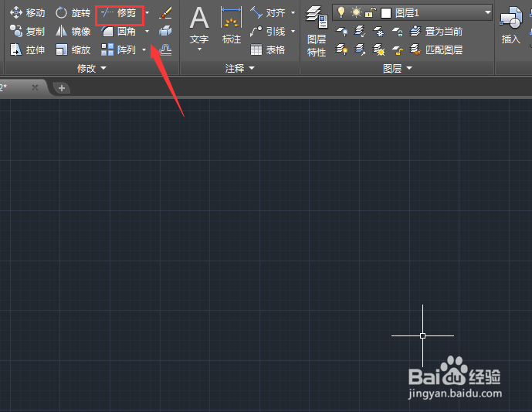This screenshot has height=412, width=532.
Task: Click the Insert (插入) block icon
Action: [510, 26]
